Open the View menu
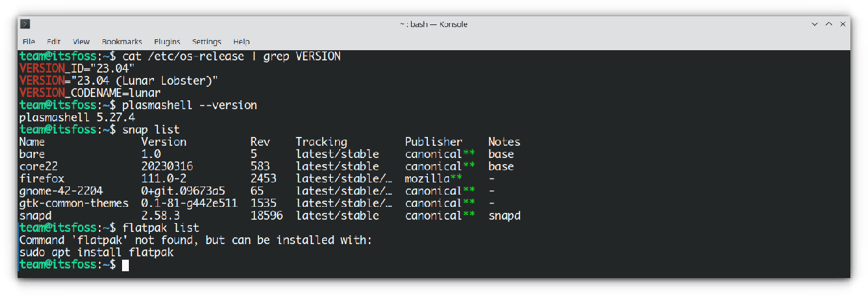868x297 pixels. pos(81,42)
